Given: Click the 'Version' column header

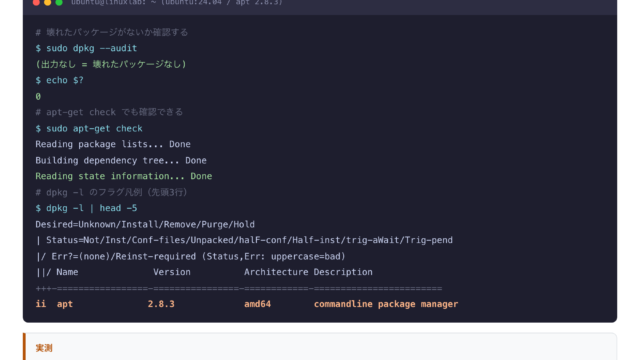Looking at the screenshot, I should (172, 272).
